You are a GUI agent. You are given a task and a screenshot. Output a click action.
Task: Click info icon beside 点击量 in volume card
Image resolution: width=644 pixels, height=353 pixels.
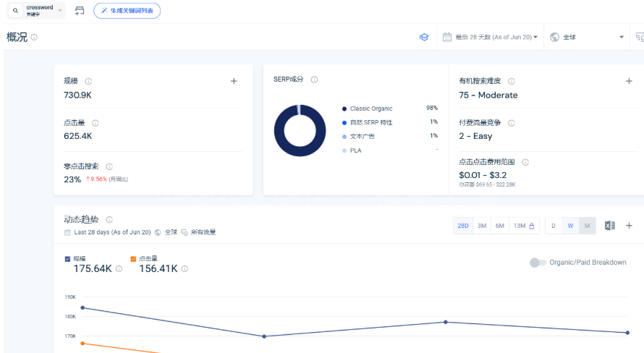[95, 123]
